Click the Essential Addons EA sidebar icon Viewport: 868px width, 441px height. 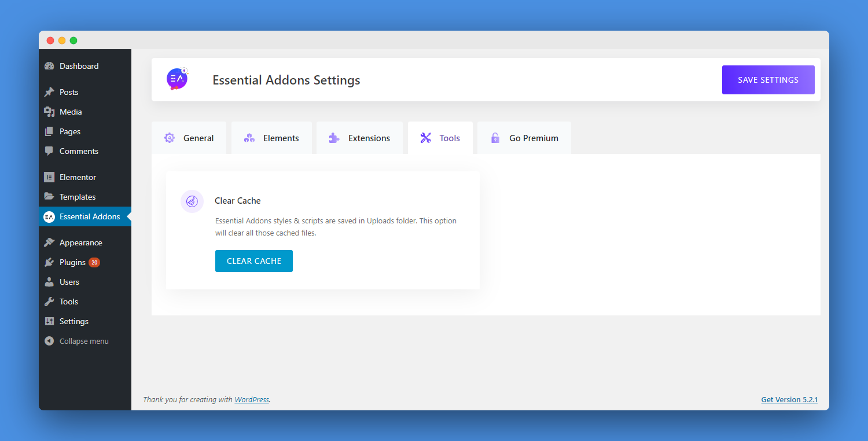click(x=49, y=216)
